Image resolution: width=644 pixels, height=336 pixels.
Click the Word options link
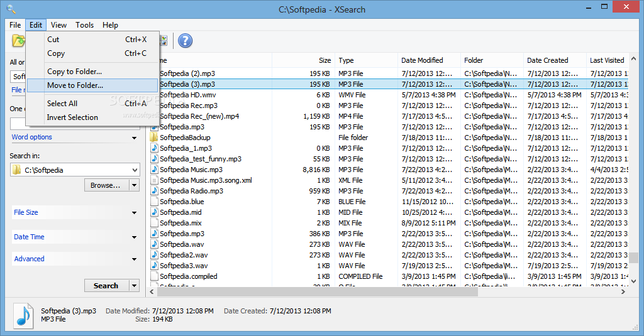coord(31,137)
